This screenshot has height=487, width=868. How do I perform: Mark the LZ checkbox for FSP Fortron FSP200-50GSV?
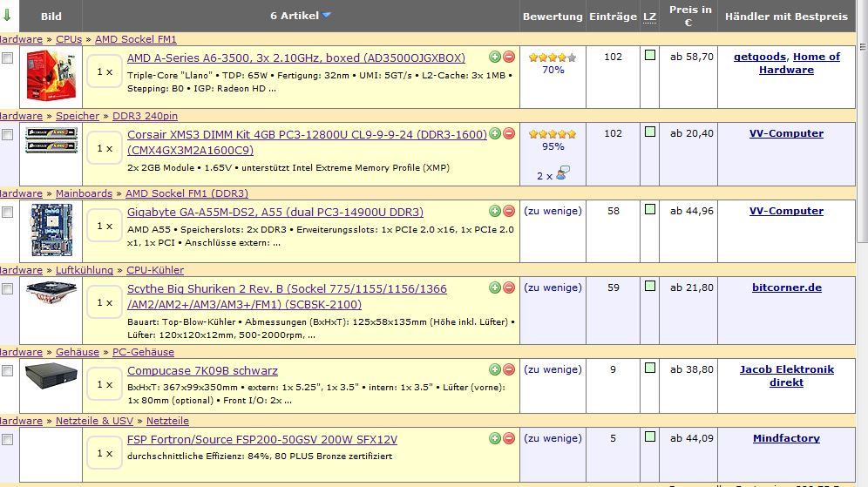[650, 436]
